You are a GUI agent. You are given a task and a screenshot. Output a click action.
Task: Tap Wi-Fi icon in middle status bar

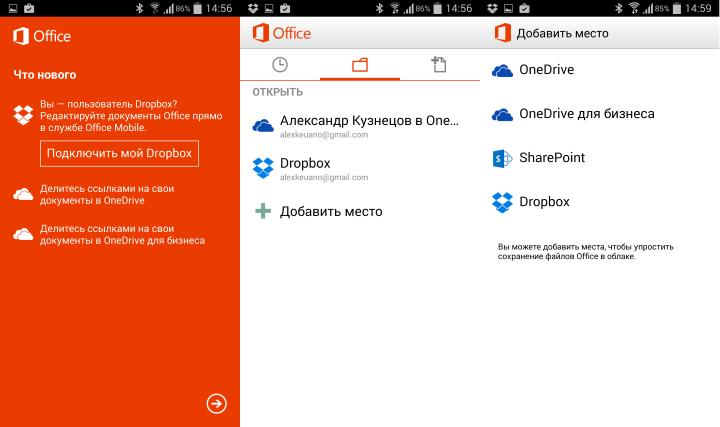395,8
